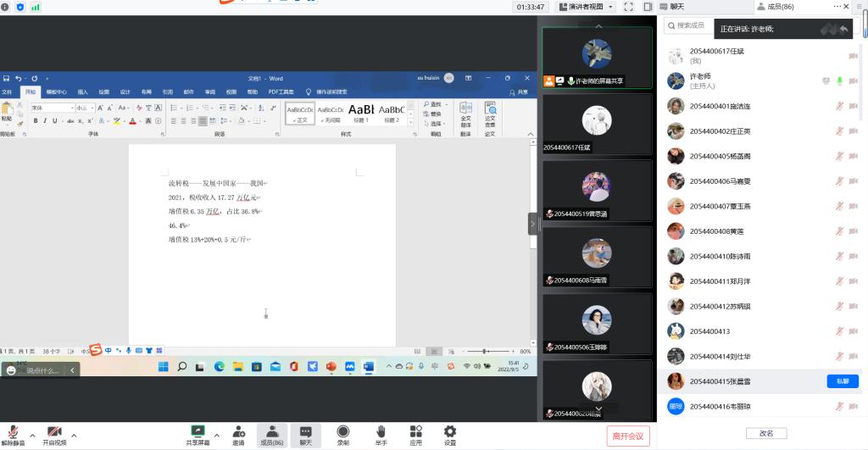Open the 演讲者视图 layout dropdown
Image resolution: width=868 pixels, height=450 pixels.
(x=587, y=7)
